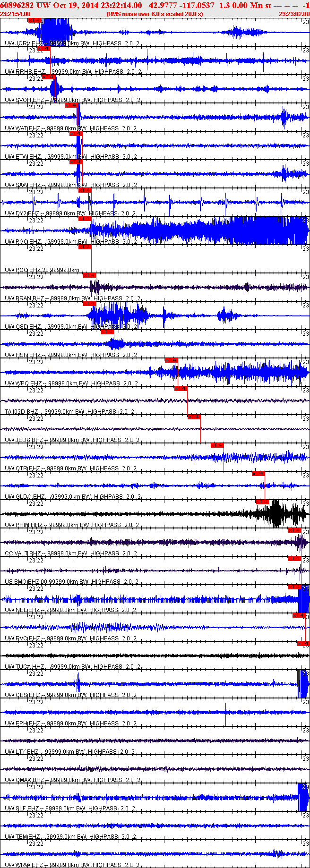Select the UW TUCA HHZ station label
Image resolution: width=310 pixels, height=868 pixels.
point(72,667)
